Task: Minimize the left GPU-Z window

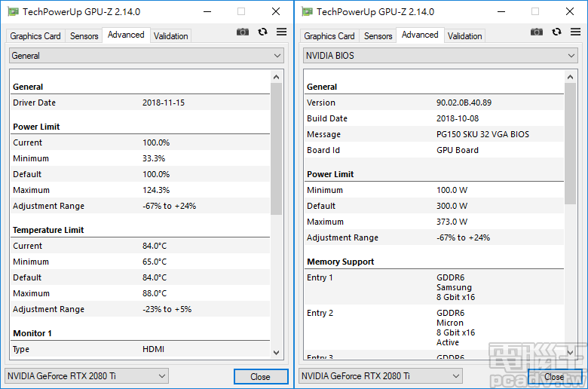Action: tap(207, 11)
